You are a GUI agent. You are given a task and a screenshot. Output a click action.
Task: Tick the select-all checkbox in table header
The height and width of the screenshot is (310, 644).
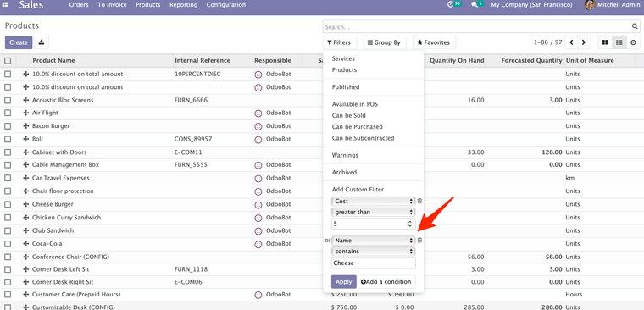pyautogui.click(x=8, y=61)
